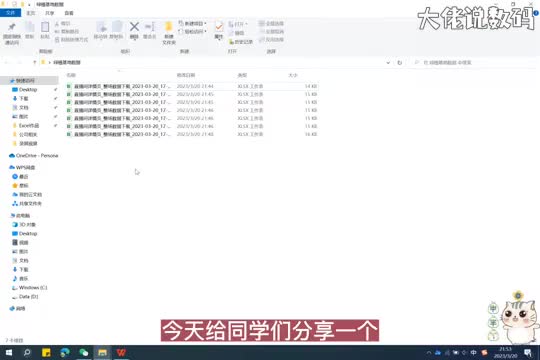
Task: Open WPS网盘 in the sidebar
Action: (25, 167)
